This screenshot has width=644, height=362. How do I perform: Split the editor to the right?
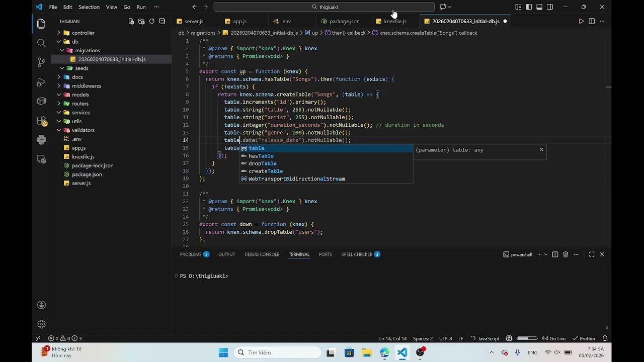[x=592, y=21]
